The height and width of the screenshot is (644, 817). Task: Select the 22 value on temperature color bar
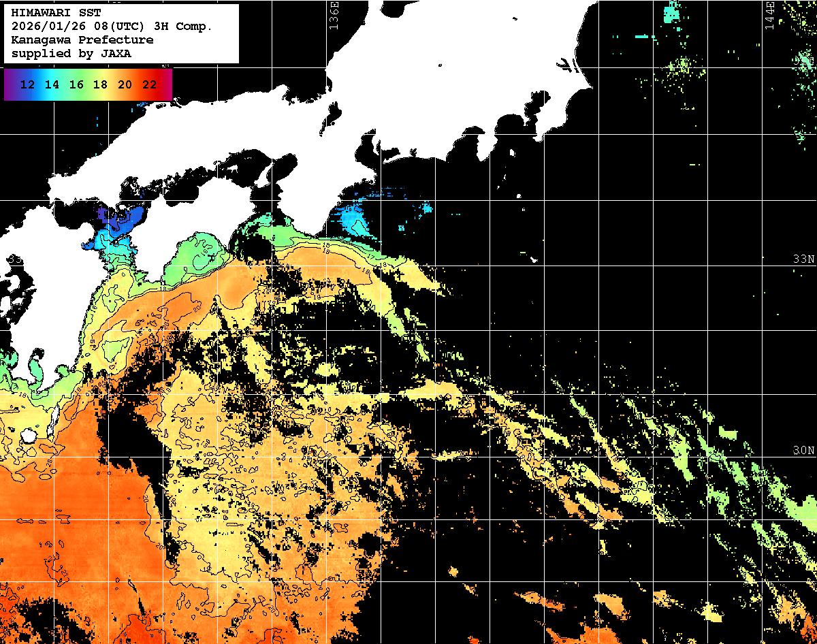point(149,84)
